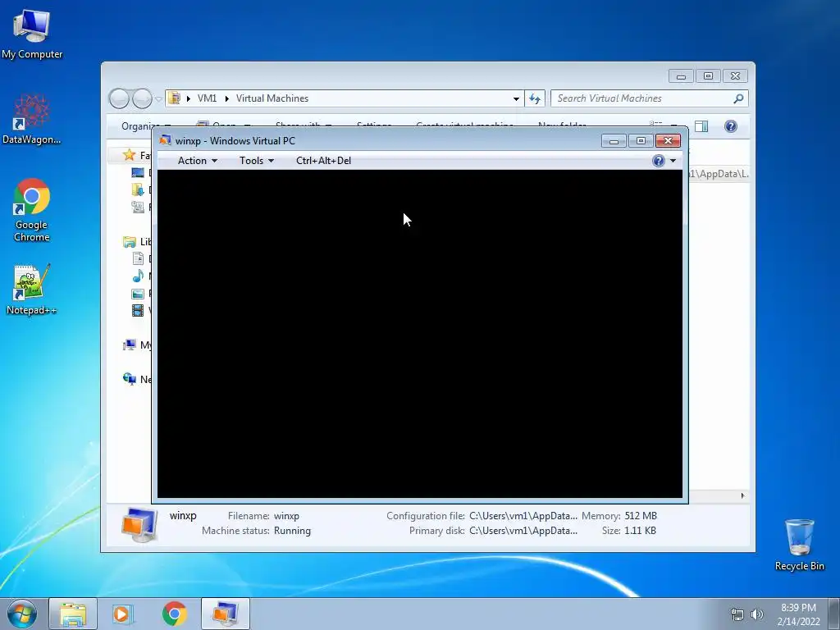
Task: Click the Show desktop button at taskbar end
Action: point(835,614)
